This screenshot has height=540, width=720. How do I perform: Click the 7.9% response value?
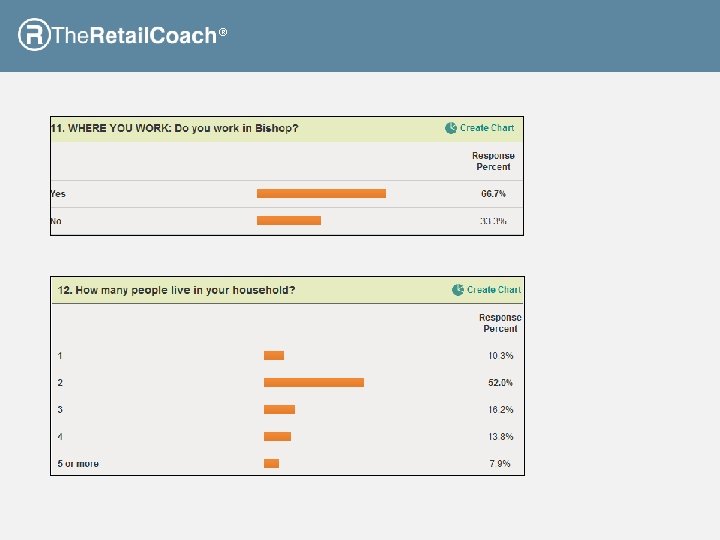tap(500, 464)
